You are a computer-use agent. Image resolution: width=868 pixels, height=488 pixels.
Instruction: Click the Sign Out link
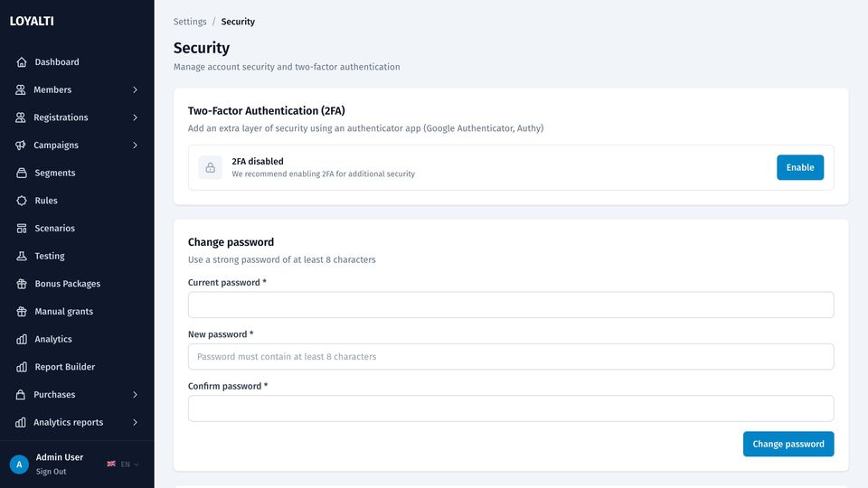pos(51,472)
